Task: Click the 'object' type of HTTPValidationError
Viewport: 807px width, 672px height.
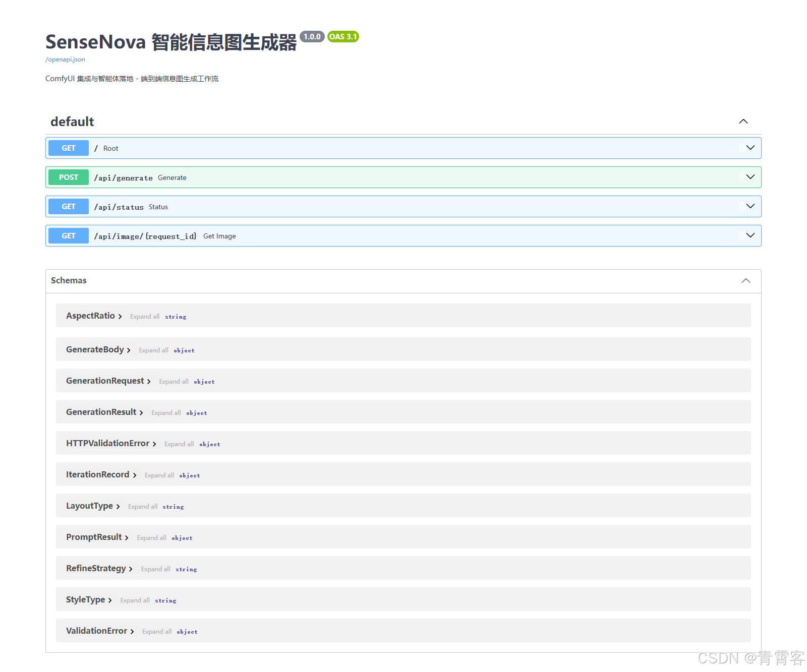Action: point(210,444)
